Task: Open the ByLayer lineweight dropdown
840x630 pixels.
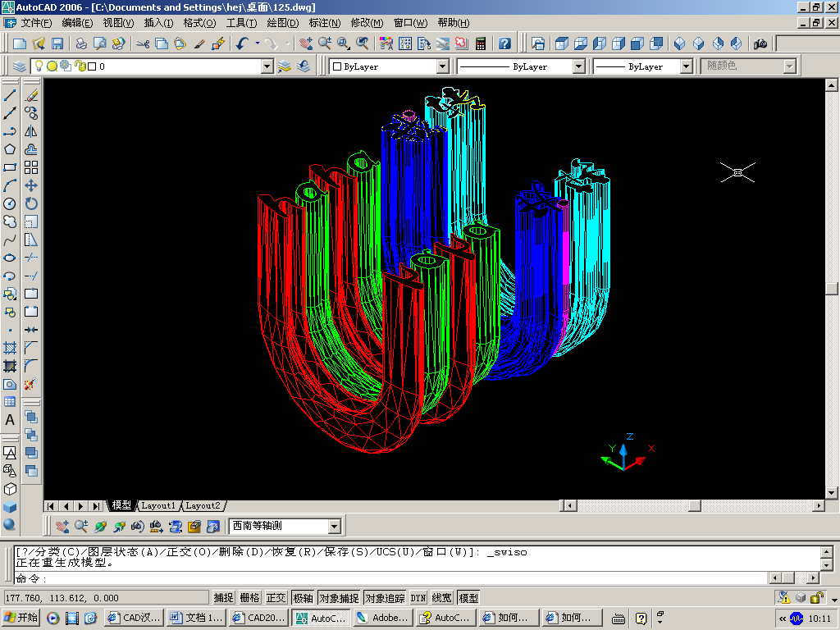Action: pos(687,66)
